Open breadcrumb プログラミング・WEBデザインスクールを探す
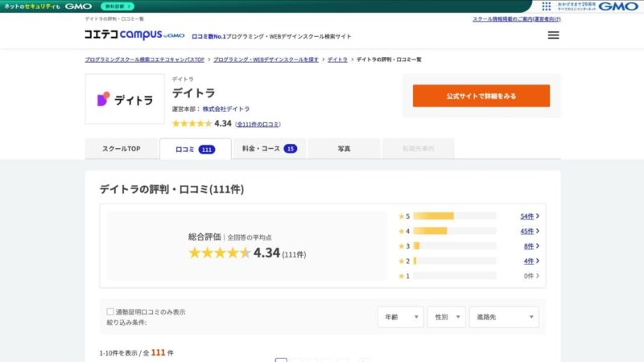Image resolution: width=644 pixels, height=362 pixels. tap(266, 60)
